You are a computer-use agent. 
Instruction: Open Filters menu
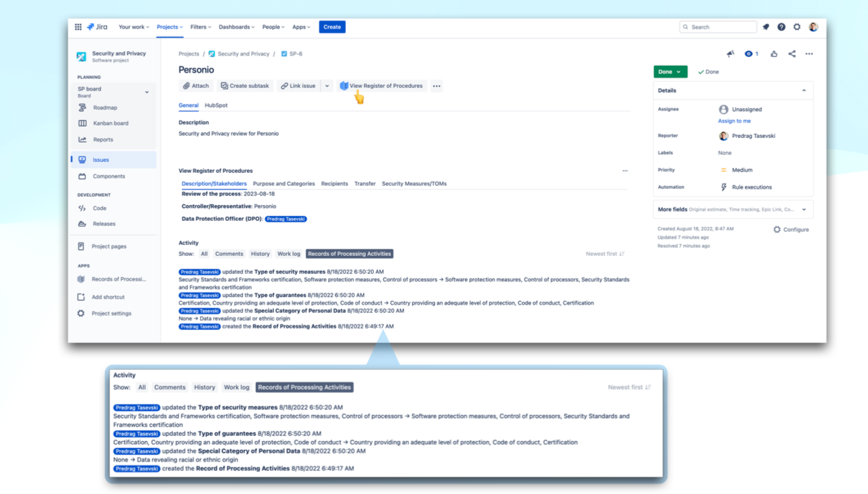[x=201, y=27]
